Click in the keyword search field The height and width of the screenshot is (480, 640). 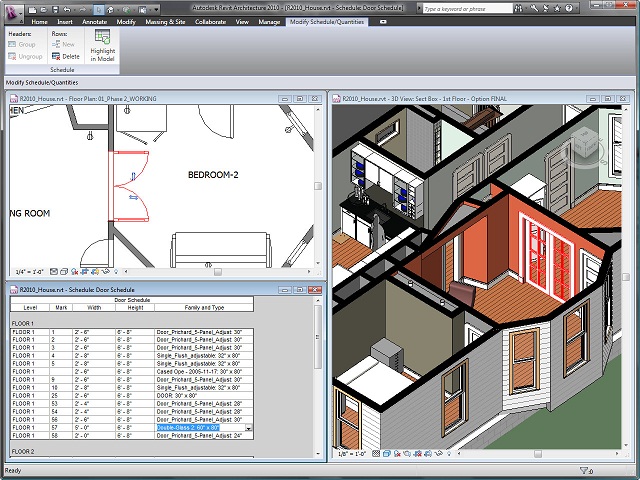pyautogui.click(x=467, y=9)
